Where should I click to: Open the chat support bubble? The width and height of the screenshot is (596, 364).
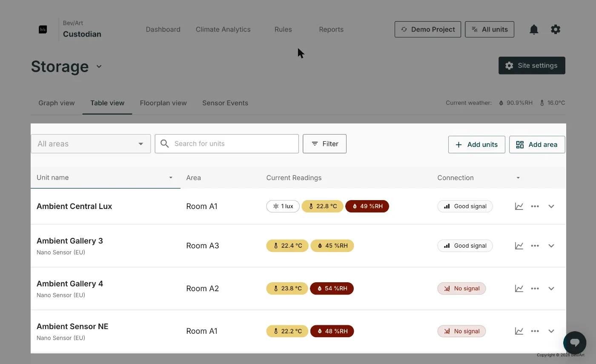[x=575, y=342]
